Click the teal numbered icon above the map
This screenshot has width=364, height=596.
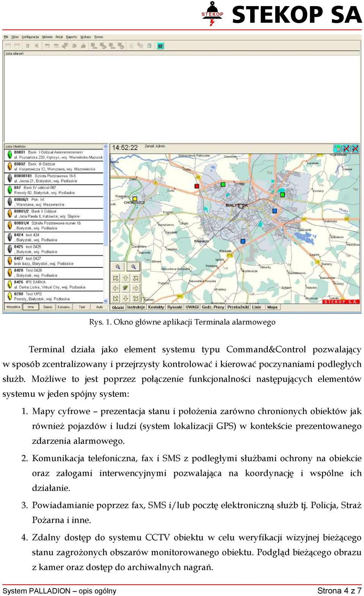(x=337, y=148)
